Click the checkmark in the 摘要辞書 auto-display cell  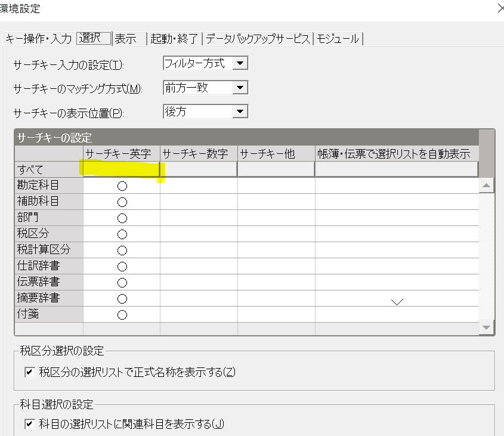397,301
